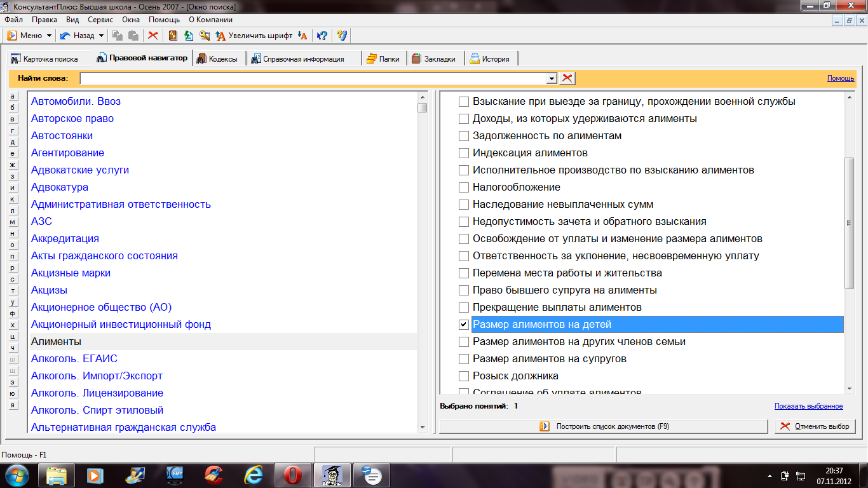Switch to КонсультантПлюс taskbar icon
The height and width of the screenshot is (488, 868).
point(331,475)
